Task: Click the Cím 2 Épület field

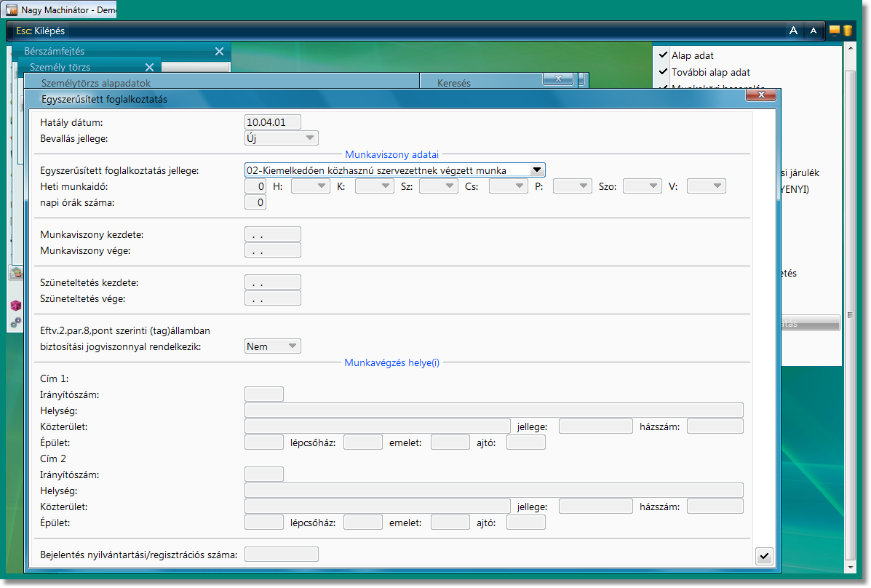Action: (264, 523)
